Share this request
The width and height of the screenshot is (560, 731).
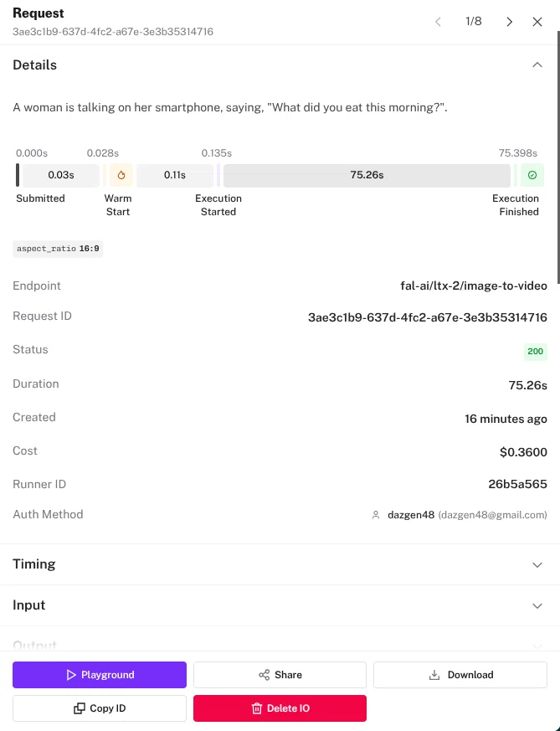tap(280, 675)
